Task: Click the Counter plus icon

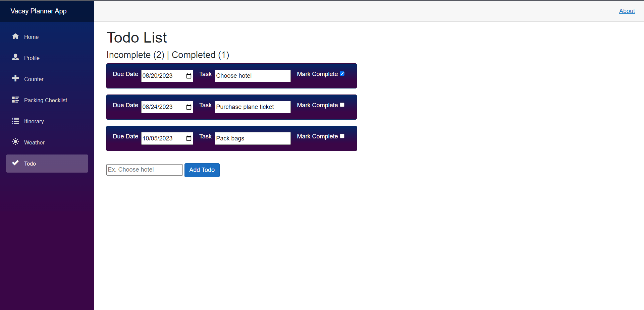Action: (x=15, y=79)
